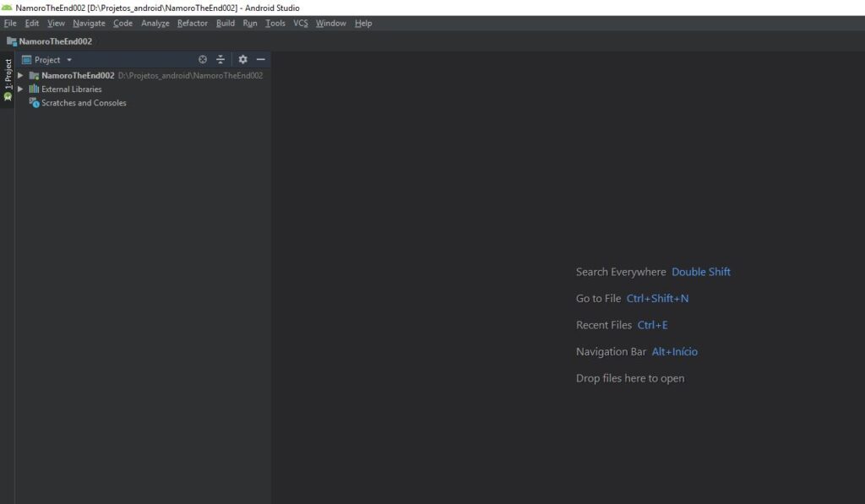Click the project path 'D:\Projetos_android\NamoroTheEnd002' text in tree
Screen dimensions: 865x504
coord(190,75)
